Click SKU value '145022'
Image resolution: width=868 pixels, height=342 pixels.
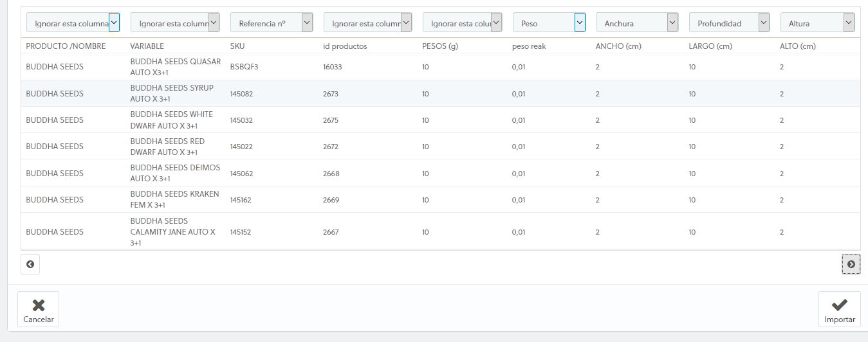(241, 147)
